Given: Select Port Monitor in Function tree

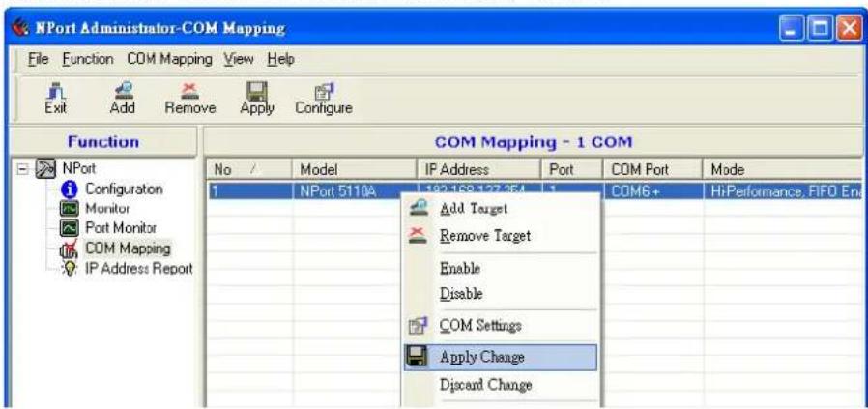Looking at the screenshot, I should (121, 228).
